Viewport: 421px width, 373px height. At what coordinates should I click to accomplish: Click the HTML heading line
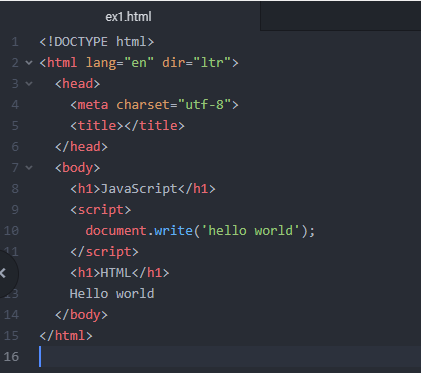pos(120,273)
